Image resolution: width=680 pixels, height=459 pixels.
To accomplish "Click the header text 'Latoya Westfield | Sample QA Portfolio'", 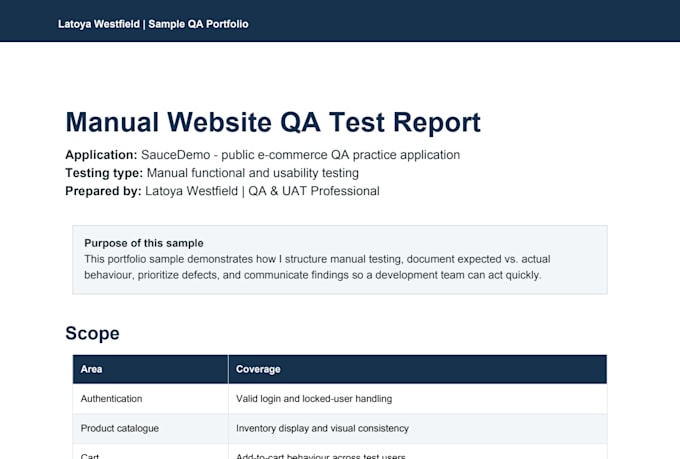I will click(x=153, y=24).
